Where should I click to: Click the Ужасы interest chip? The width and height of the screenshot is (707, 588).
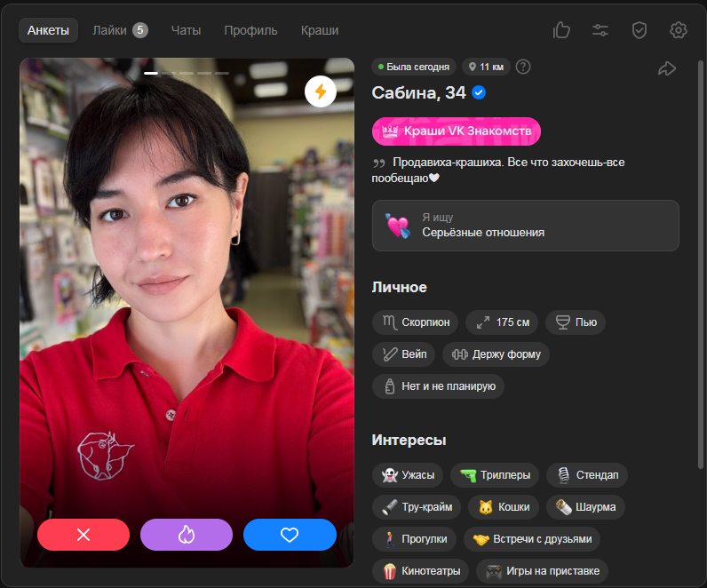[x=408, y=475]
